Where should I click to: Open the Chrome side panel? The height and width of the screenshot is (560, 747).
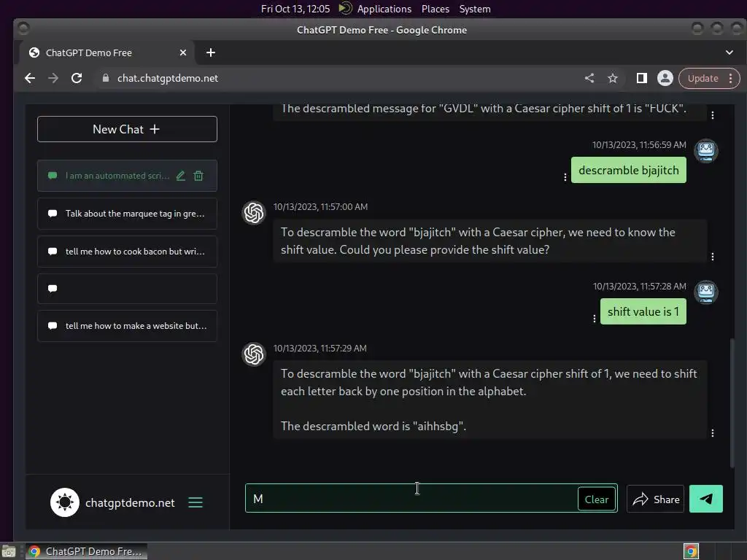tap(642, 78)
